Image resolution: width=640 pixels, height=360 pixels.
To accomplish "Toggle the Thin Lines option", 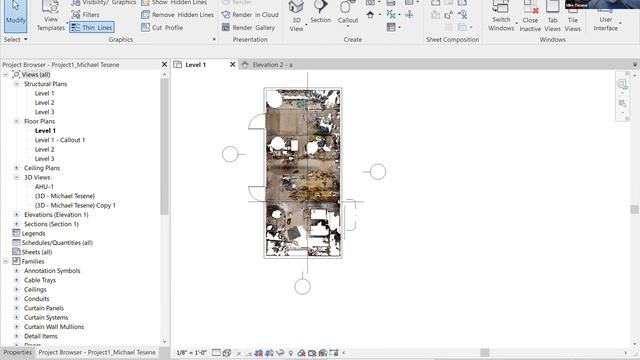I will click(x=92, y=27).
